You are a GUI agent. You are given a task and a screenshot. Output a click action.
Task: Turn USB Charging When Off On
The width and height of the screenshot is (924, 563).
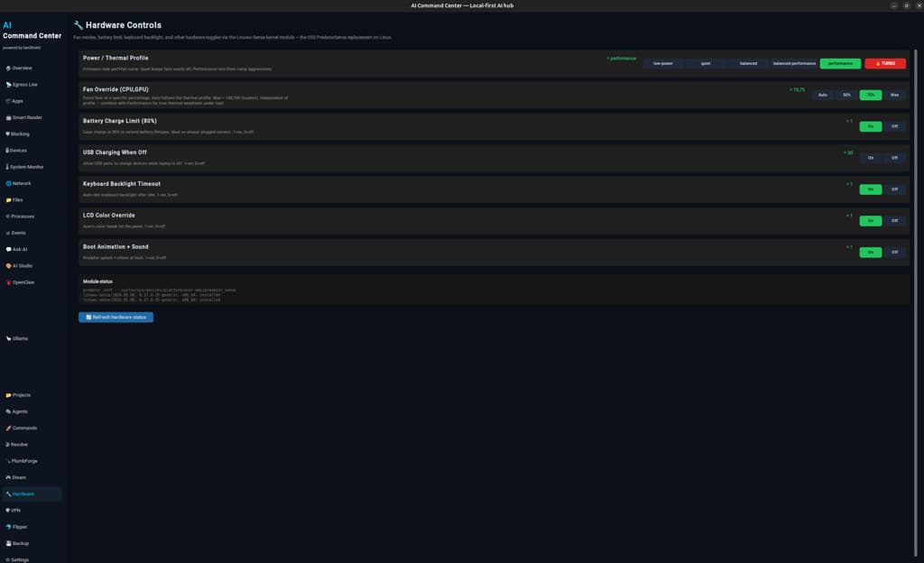871,158
